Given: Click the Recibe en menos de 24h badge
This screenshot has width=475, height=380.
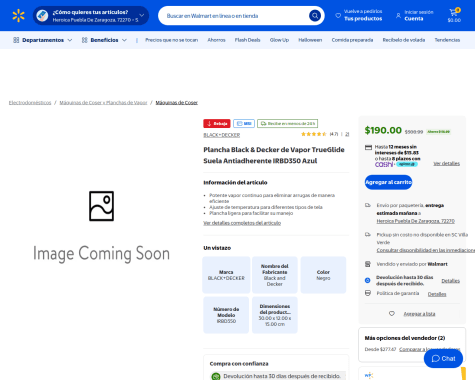Looking at the screenshot, I should point(288,124).
